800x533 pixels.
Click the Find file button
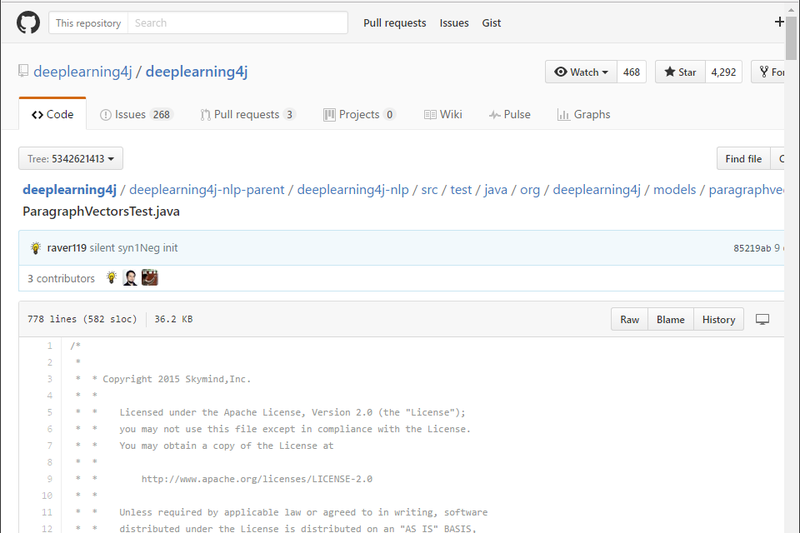[743, 159]
